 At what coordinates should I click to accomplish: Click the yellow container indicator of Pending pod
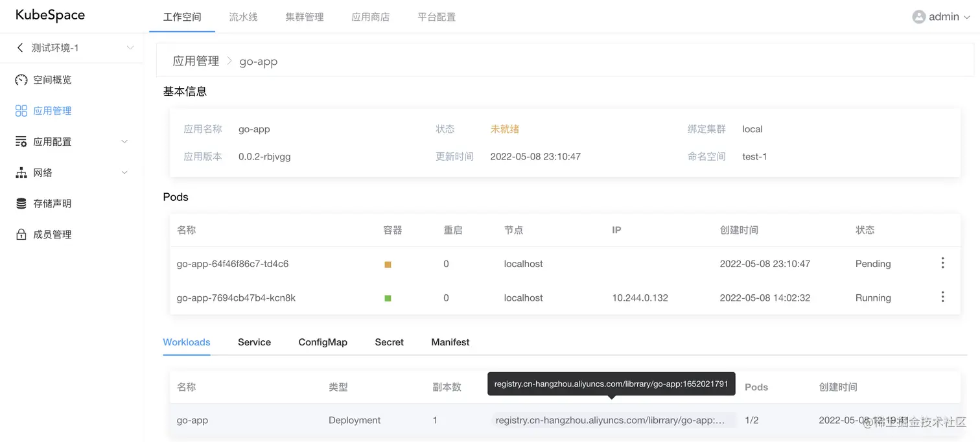click(x=388, y=264)
